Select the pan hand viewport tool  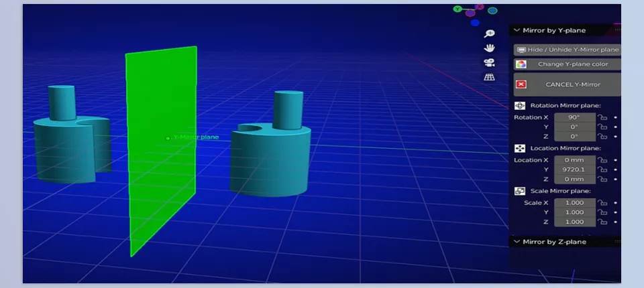pos(490,48)
